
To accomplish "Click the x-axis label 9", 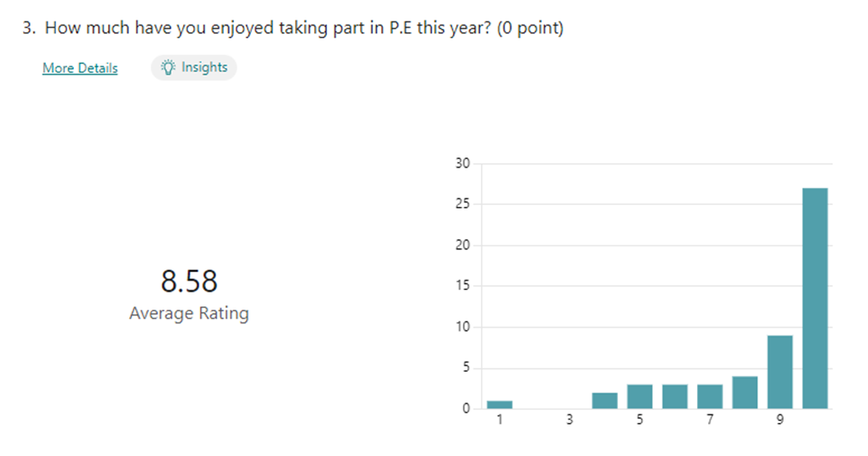I will pyautogui.click(x=779, y=420).
